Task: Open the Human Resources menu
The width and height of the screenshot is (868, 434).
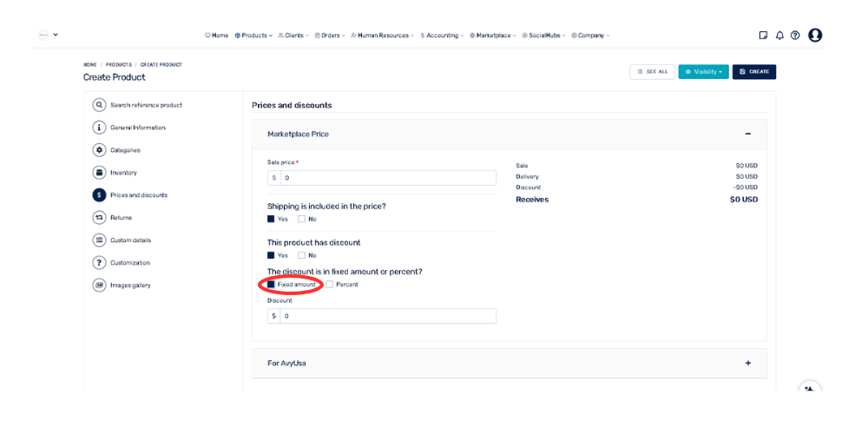Action: [382, 36]
